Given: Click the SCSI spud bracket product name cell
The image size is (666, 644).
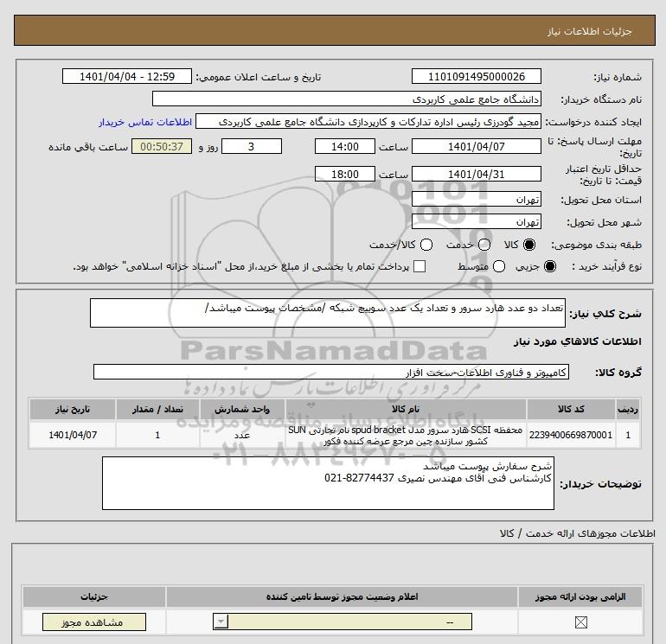Looking at the screenshot, I should pyautogui.click(x=406, y=435).
